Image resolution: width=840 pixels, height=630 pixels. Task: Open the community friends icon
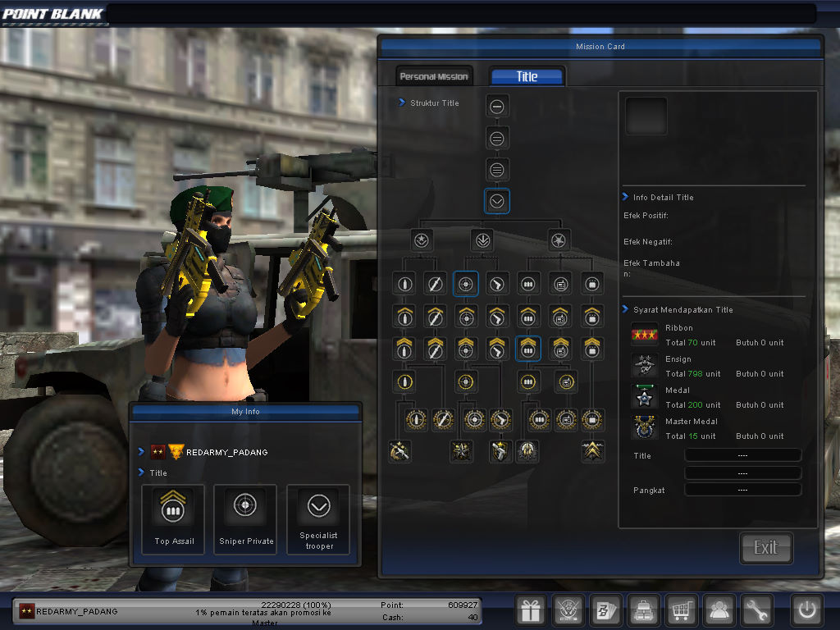[719, 610]
